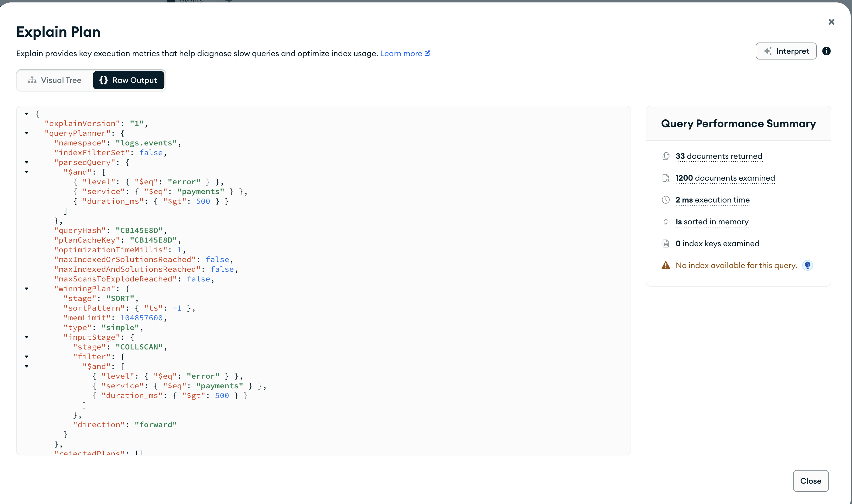
Task: Click the Interpret button
Action: click(x=785, y=51)
